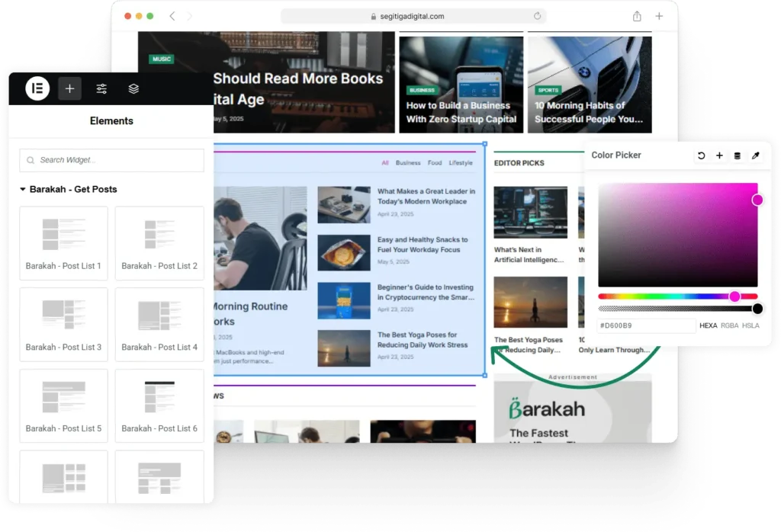Open "The Best Yoga Poses for Reducing" post list link
Screen dimensions: 781x532
tap(423, 340)
